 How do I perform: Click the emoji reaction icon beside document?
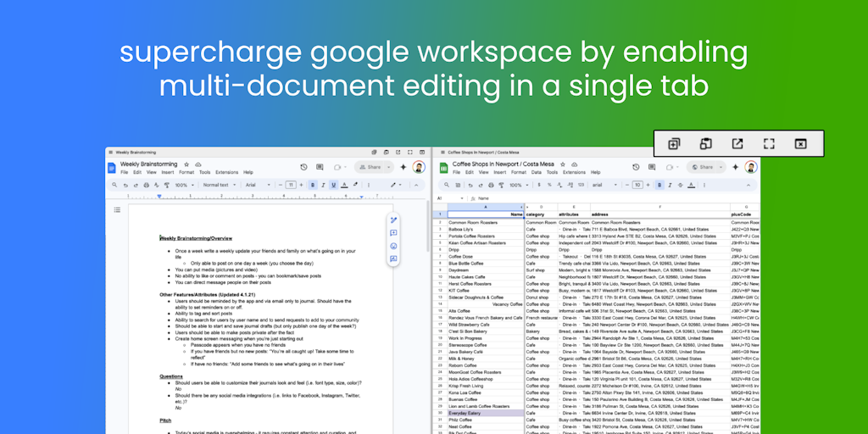click(393, 246)
